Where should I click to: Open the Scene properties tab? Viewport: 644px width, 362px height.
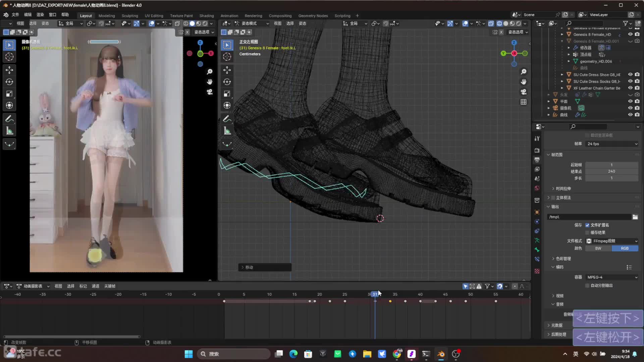coord(537,179)
